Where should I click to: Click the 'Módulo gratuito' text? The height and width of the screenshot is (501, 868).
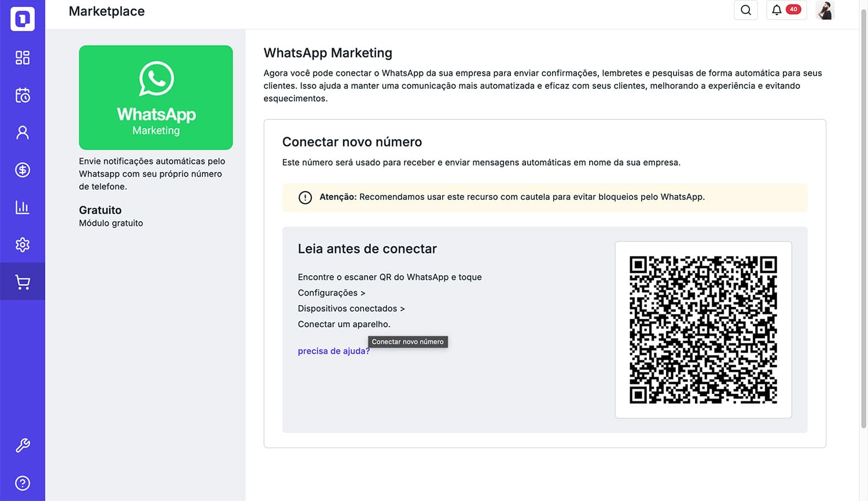tap(111, 223)
